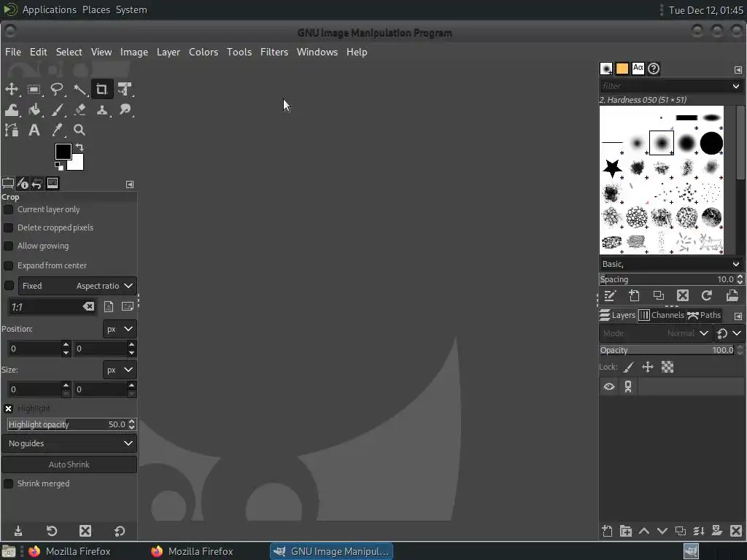Viewport: 747px width, 560px height.
Task: Click the Auto Shrink button
Action: 69,464
